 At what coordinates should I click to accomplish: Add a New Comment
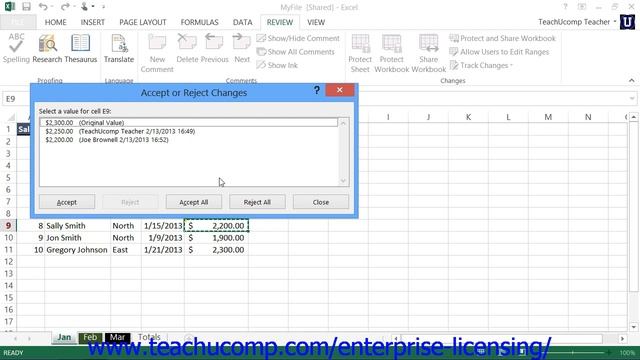[157, 53]
